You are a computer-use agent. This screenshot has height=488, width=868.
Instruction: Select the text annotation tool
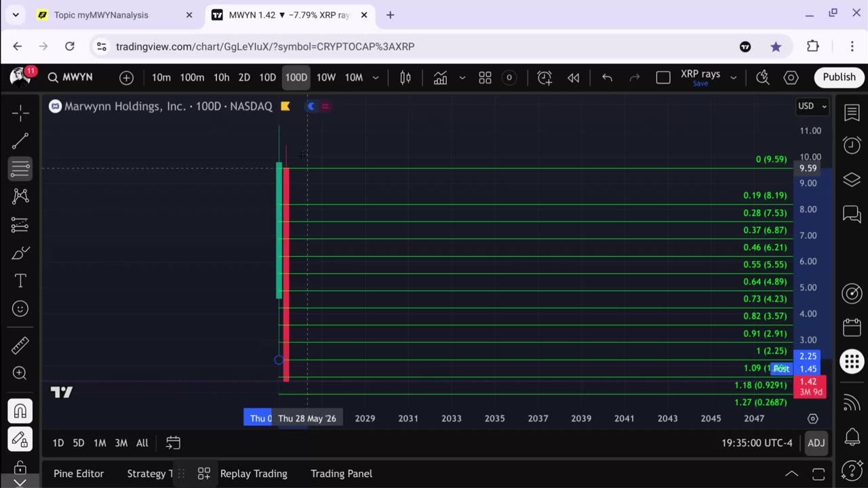point(20,281)
